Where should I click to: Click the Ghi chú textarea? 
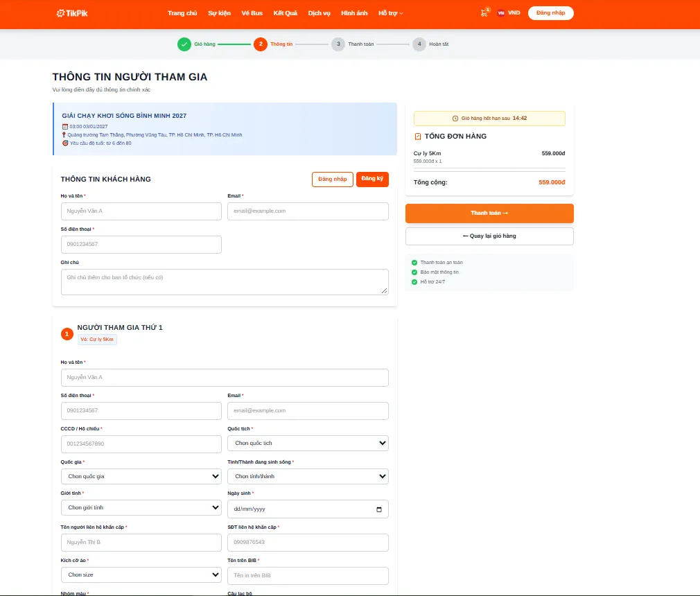[x=225, y=281]
